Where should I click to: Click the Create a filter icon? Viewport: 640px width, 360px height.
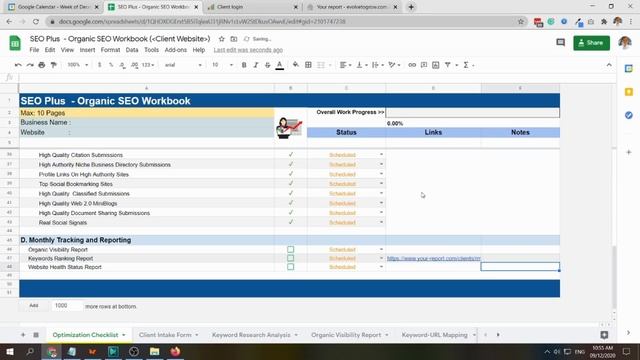click(448, 65)
